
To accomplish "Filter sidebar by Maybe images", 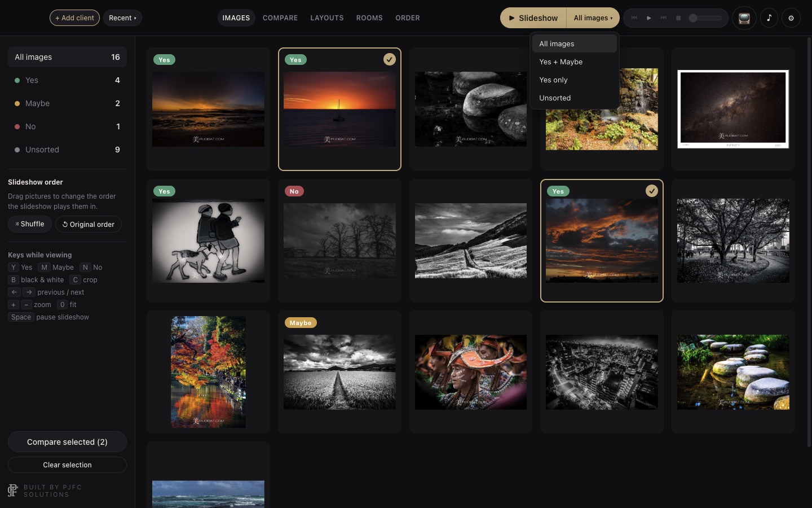I will coord(67,103).
